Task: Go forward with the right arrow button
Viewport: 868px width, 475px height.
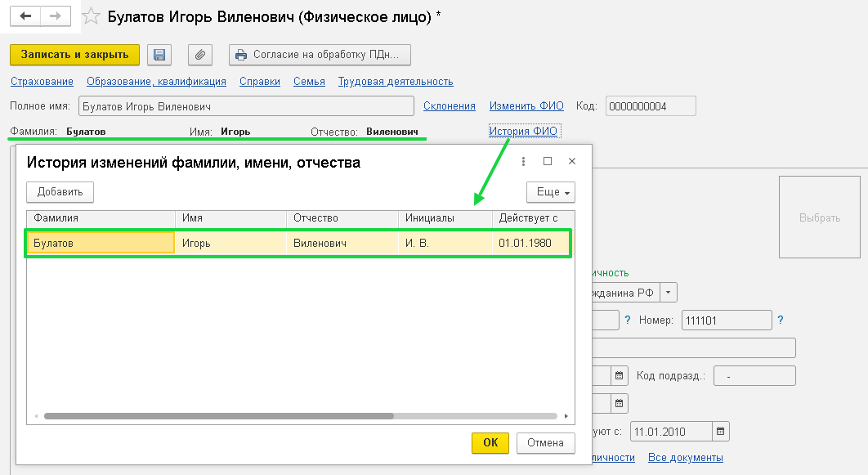Action: (x=56, y=16)
